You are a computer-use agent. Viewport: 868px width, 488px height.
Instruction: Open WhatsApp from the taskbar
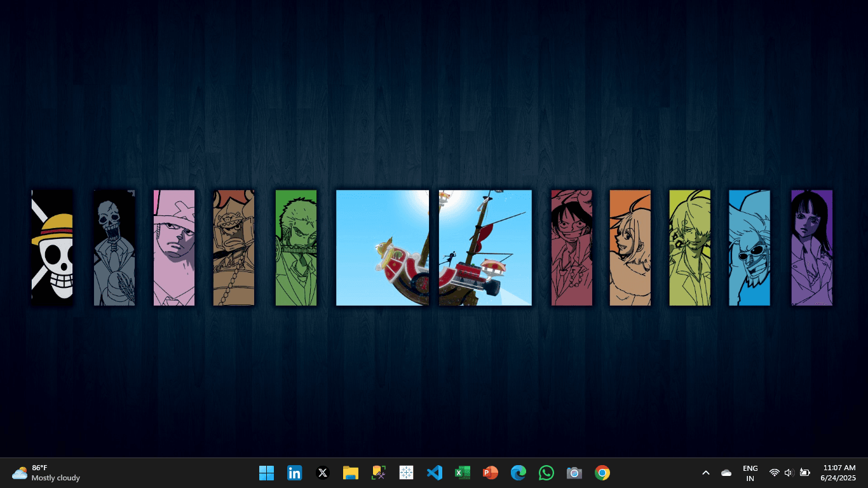tap(546, 473)
